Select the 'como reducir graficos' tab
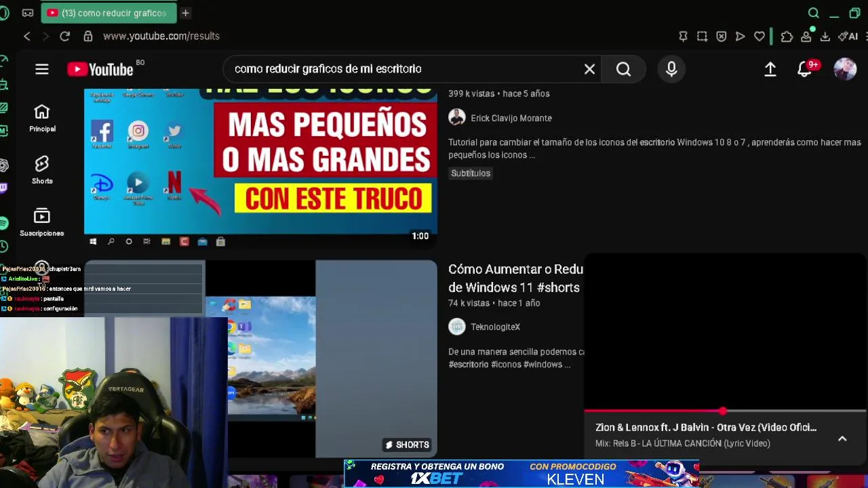 (108, 13)
